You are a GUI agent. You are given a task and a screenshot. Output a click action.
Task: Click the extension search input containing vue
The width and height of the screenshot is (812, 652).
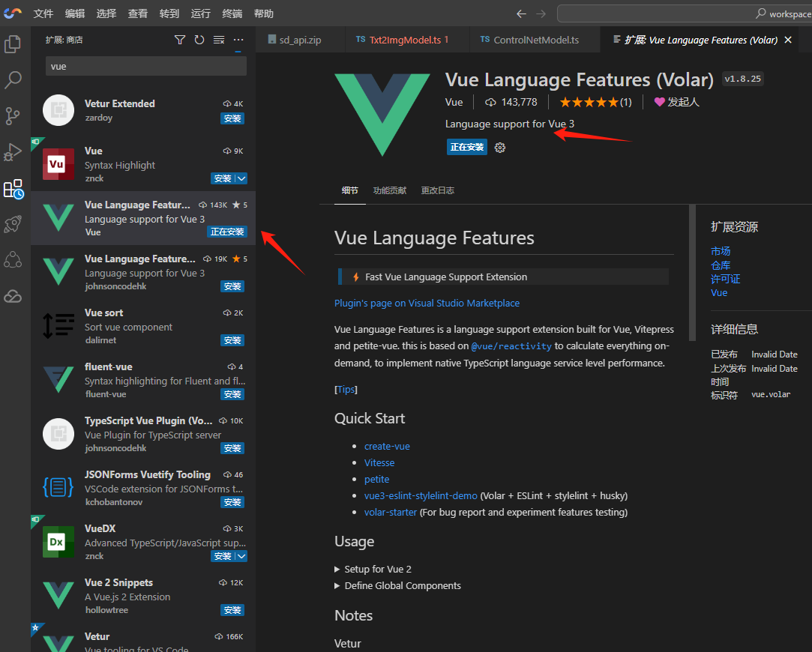click(x=145, y=66)
